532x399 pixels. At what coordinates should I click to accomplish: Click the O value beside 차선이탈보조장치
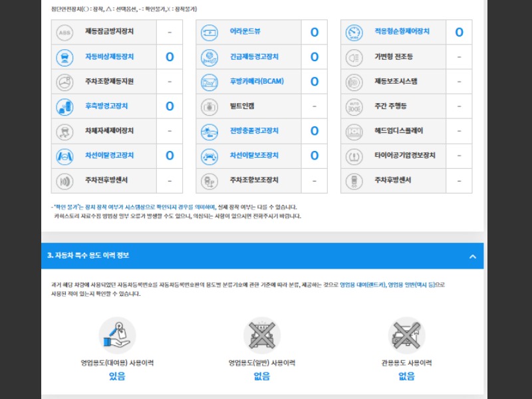coord(314,156)
